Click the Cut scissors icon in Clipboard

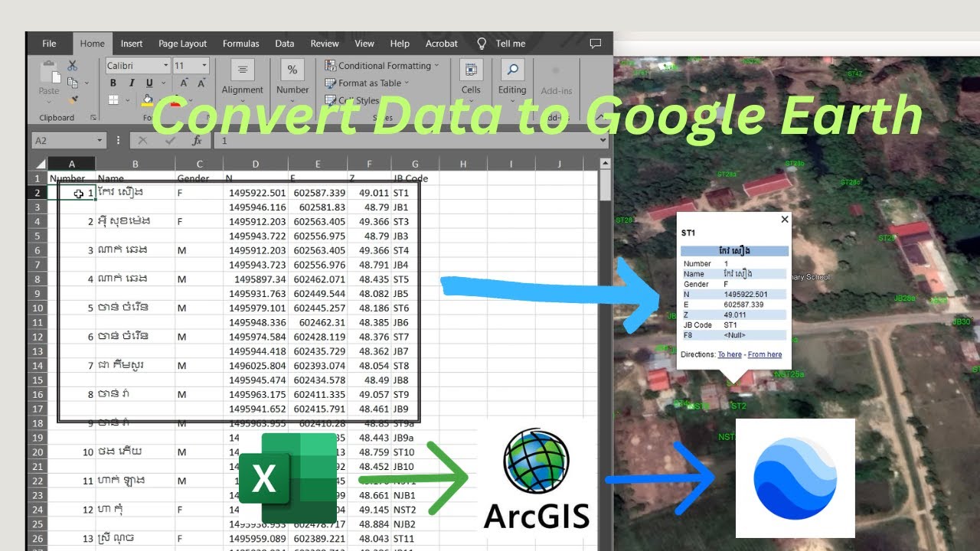coord(73,66)
